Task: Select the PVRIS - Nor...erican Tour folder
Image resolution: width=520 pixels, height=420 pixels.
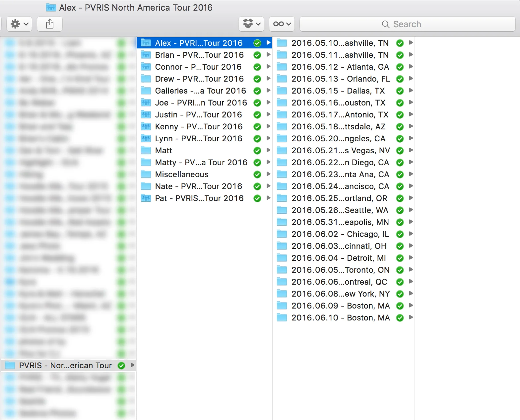Action: [68, 365]
